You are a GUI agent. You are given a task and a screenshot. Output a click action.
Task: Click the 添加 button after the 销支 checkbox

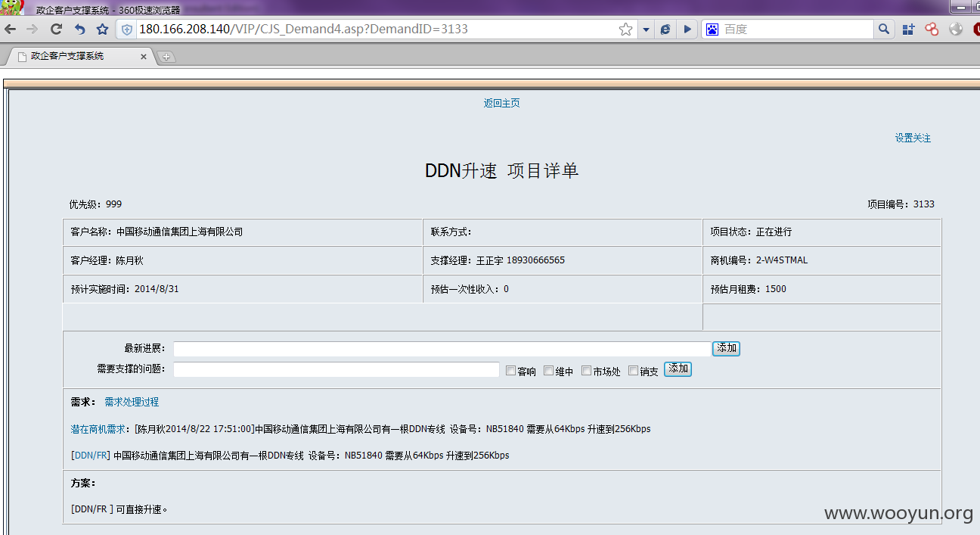coord(678,369)
